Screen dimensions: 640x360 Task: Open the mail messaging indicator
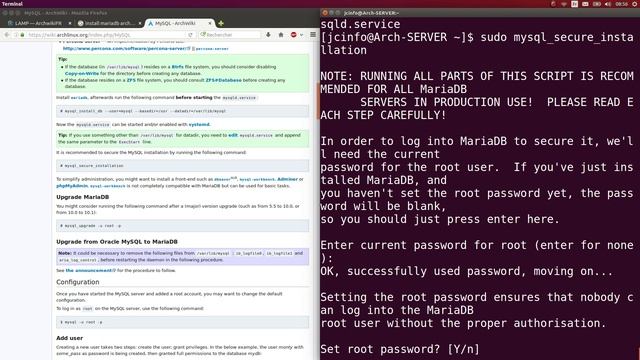click(585, 4)
